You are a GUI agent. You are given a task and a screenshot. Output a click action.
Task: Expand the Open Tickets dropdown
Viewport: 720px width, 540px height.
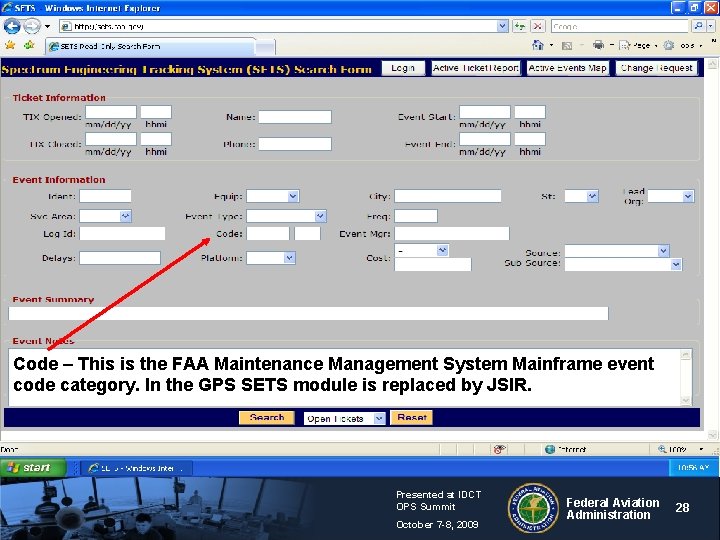(x=379, y=418)
